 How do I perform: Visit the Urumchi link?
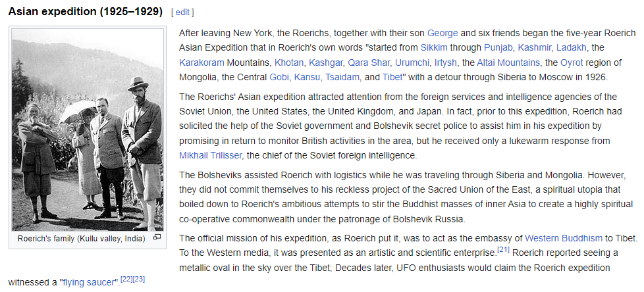pos(412,62)
